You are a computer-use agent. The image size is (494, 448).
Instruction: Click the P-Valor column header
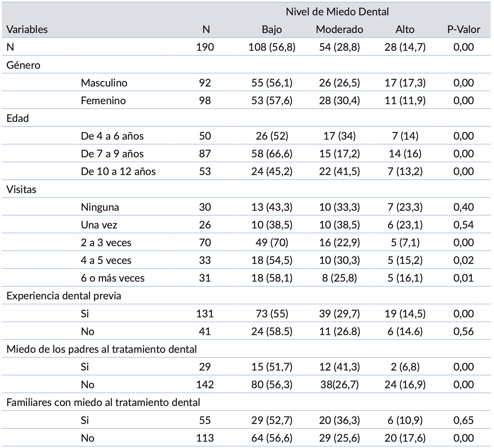pyautogui.click(x=463, y=29)
